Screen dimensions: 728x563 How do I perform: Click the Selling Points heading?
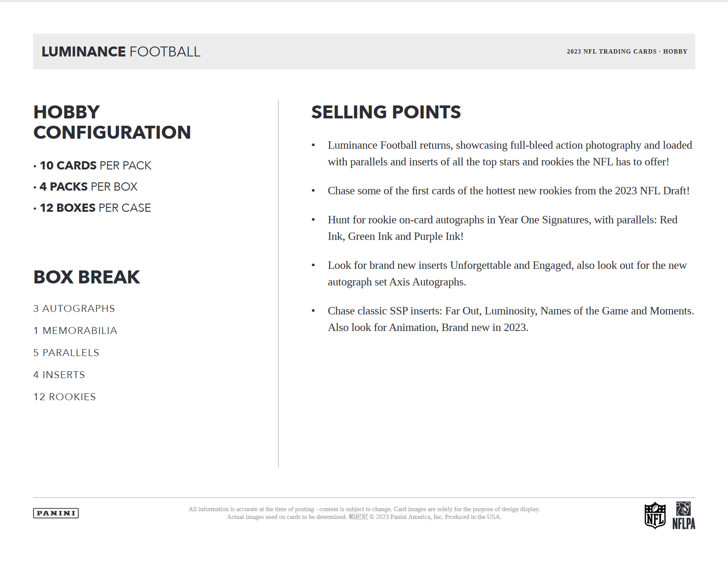pyautogui.click(x=386, y=112)
